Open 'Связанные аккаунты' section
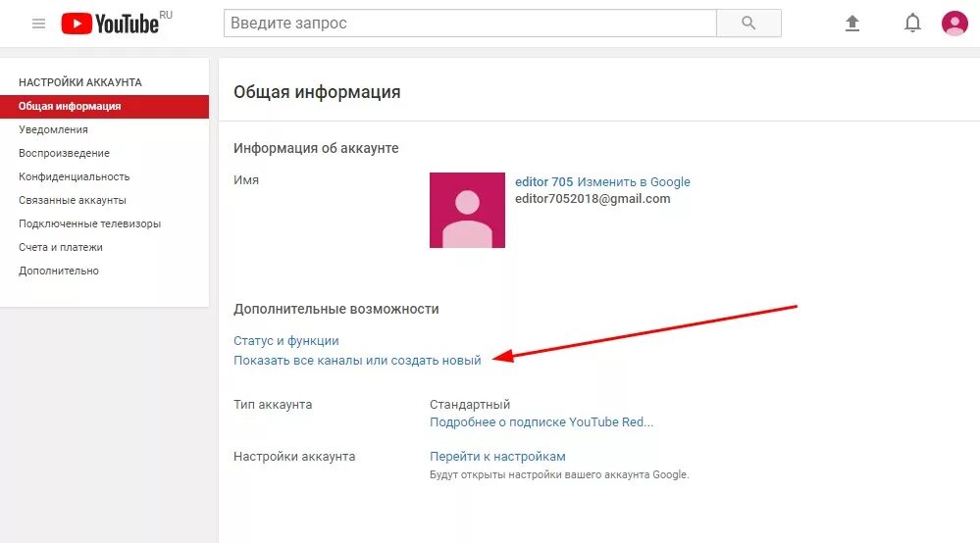980x543 pixels. 73,200
